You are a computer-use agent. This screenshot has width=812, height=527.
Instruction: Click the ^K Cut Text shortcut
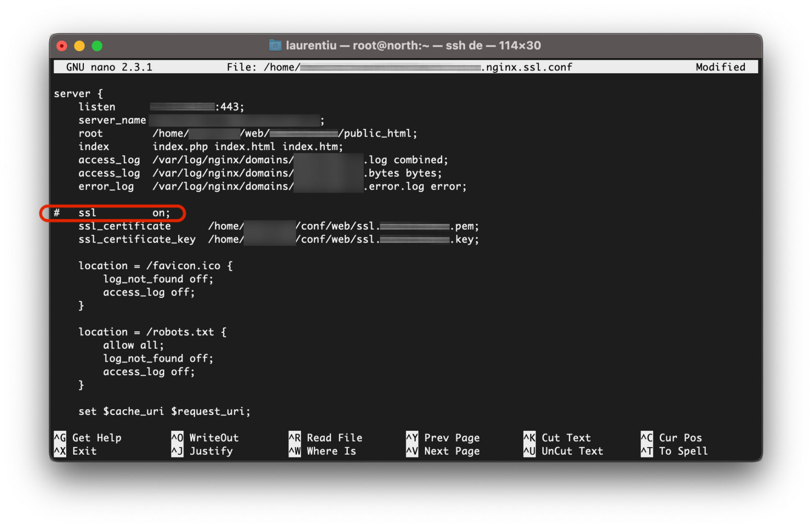point(557,437)
